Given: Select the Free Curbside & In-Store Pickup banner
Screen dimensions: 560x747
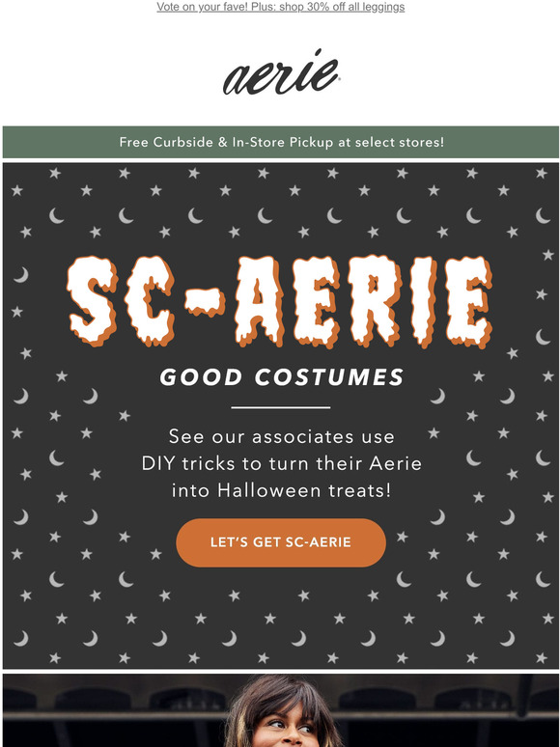Looking at the screenshot, I should (281, 142).
